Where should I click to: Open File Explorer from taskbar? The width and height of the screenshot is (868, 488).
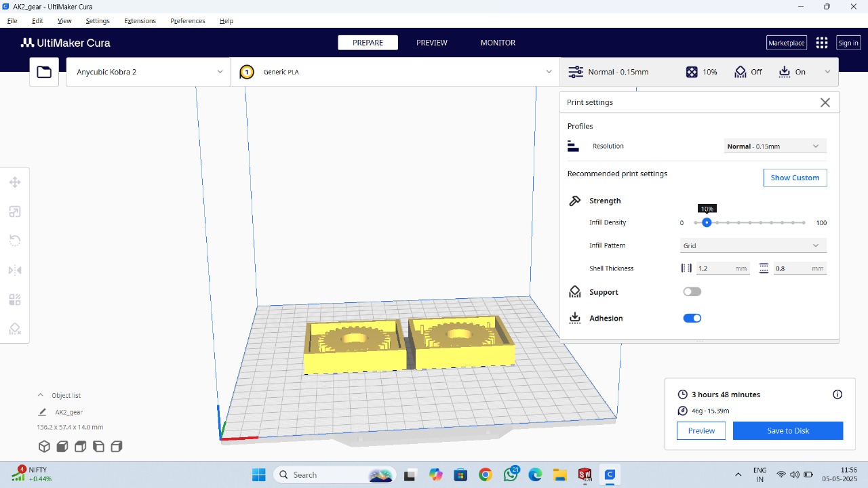559,475
